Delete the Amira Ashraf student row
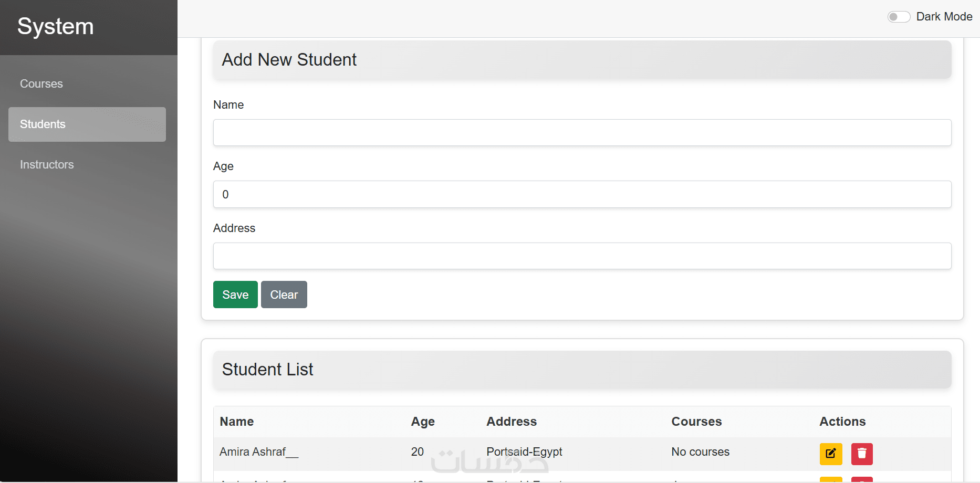 click(861, 454)
